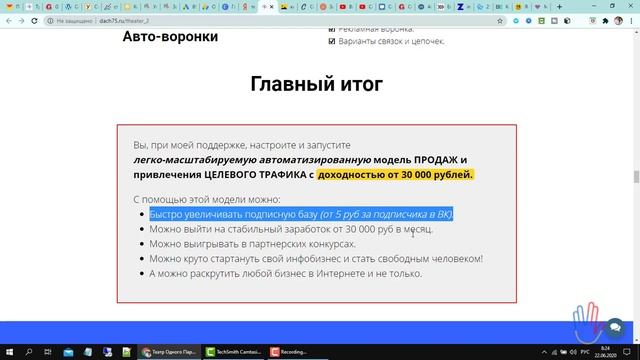The height and width of the screenshot is (360, 640).
Task: Open the Chrome extensions puzzle icon
Action: [605, 21]
